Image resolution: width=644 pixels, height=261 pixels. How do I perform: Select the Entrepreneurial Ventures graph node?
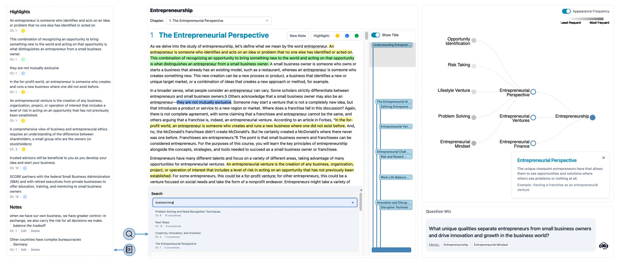pyautogui.click(x=533, y=117)
